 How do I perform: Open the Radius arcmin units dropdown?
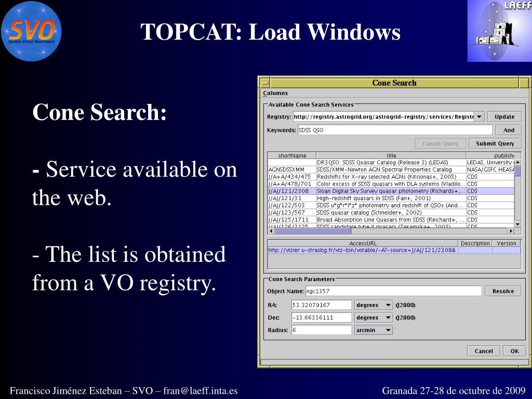pyautogui.click(x=374, y=330)
